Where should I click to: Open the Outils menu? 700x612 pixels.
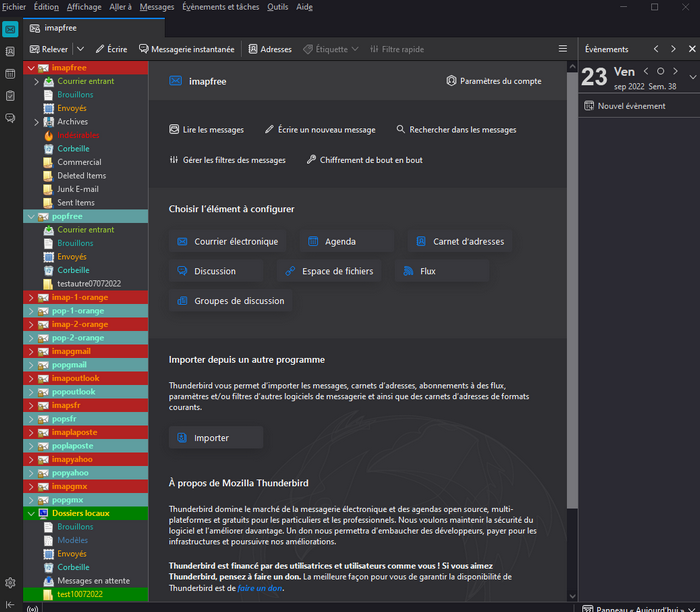tap(277, 7)
